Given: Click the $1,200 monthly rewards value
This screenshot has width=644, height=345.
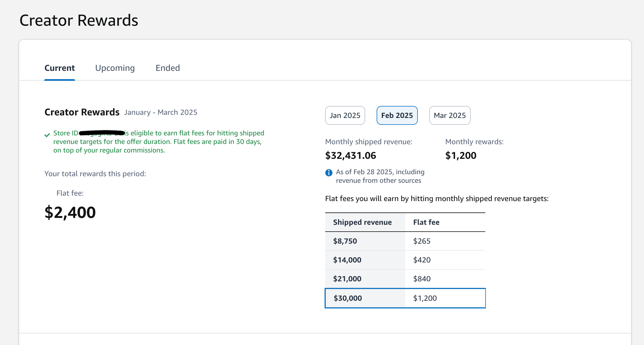Looking at the screenshot, I should coord(461,156).
